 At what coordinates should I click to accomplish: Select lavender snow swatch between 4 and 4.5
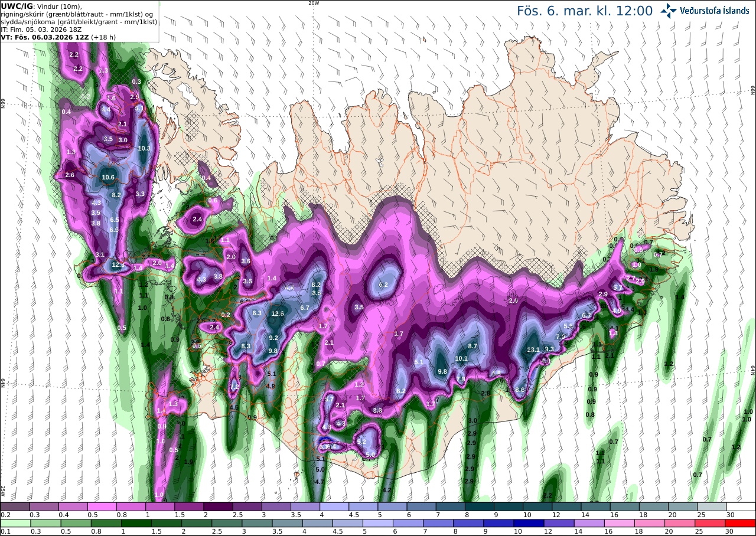335,506
